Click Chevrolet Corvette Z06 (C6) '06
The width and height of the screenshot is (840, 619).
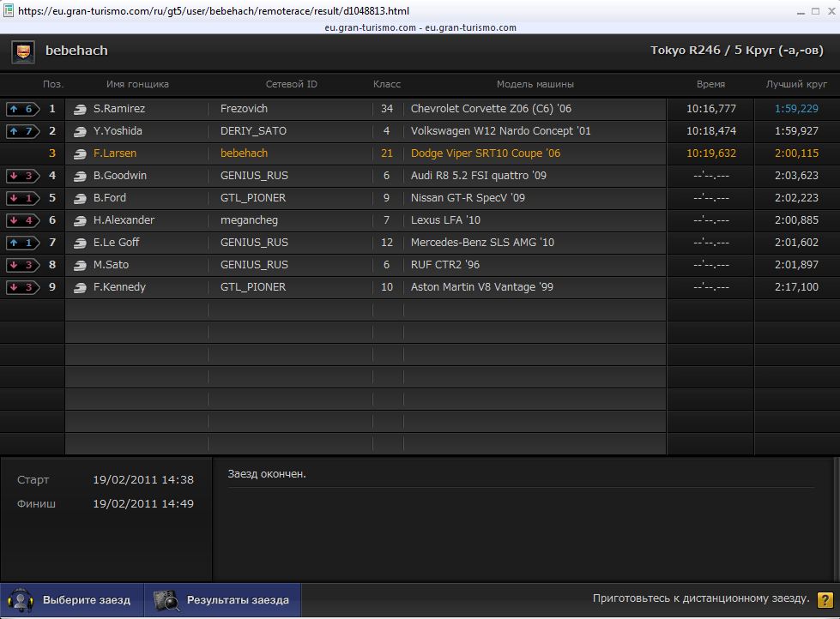tap(491, 109)
